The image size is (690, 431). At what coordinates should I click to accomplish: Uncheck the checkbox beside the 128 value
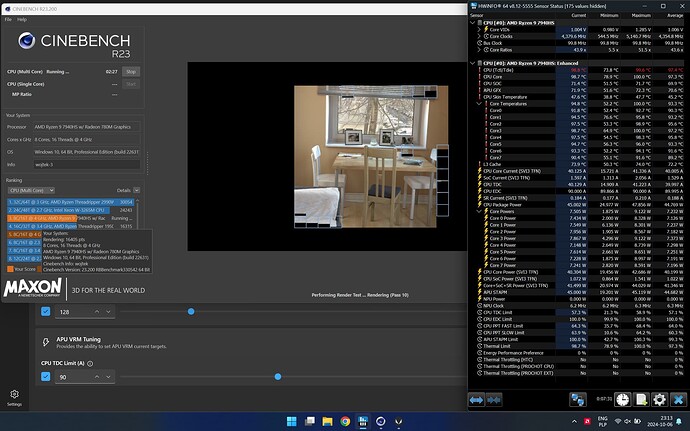coord(47,311)
